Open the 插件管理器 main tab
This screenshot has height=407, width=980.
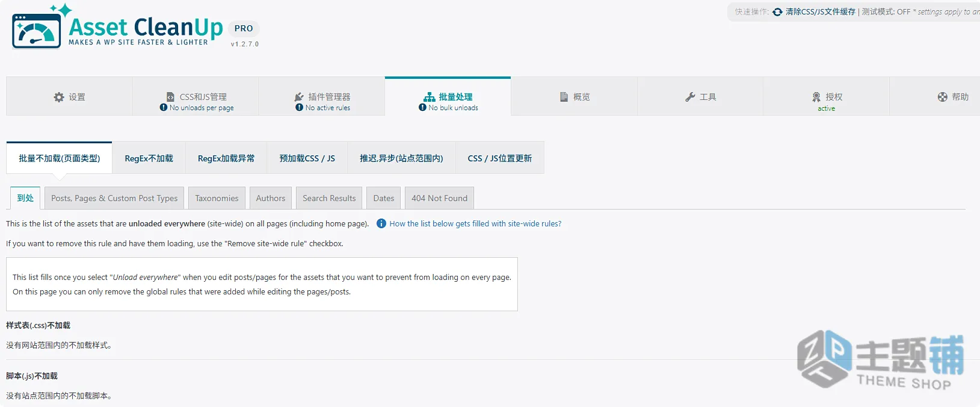coord(322,96)
